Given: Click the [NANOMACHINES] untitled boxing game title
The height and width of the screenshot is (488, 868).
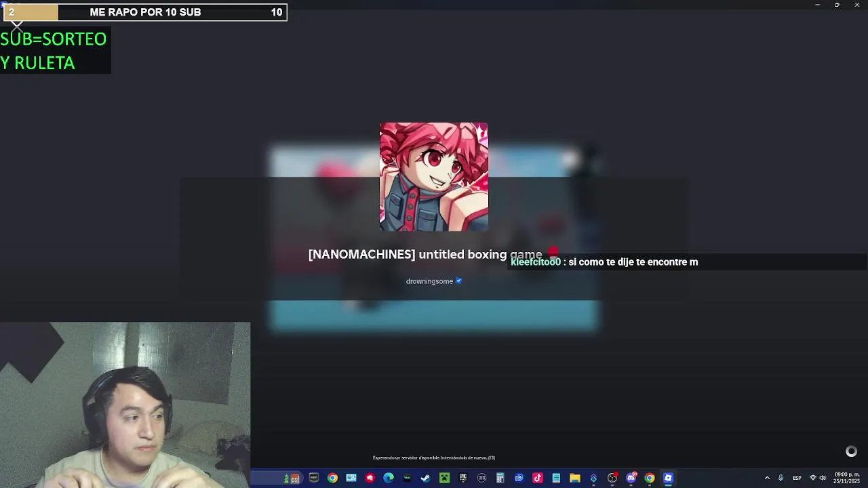Looking at the screenshot, I should point(425,254).
